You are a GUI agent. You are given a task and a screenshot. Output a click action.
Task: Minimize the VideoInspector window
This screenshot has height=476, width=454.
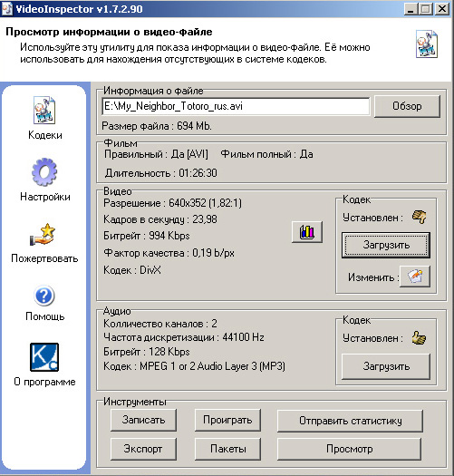click(411, 9)
